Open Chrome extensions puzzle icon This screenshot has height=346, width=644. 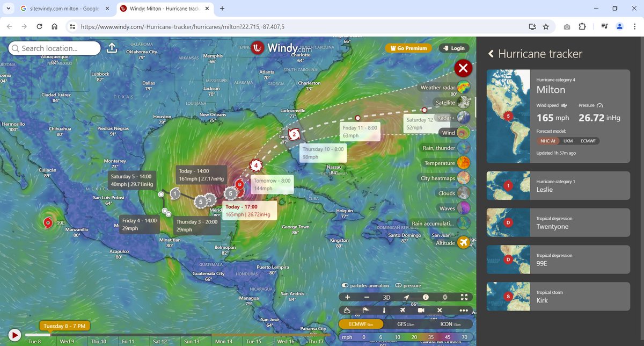tap(582, 26)
